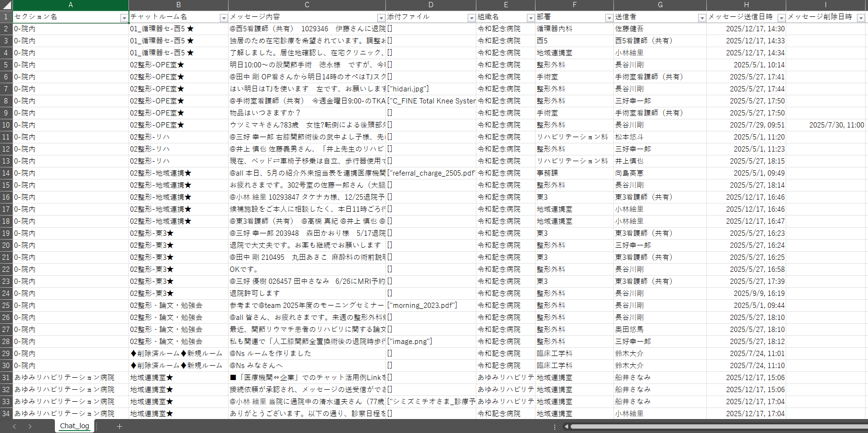
Task: Select the cell containing hidari.jpg attachment
Action: (x=431, y=89)
